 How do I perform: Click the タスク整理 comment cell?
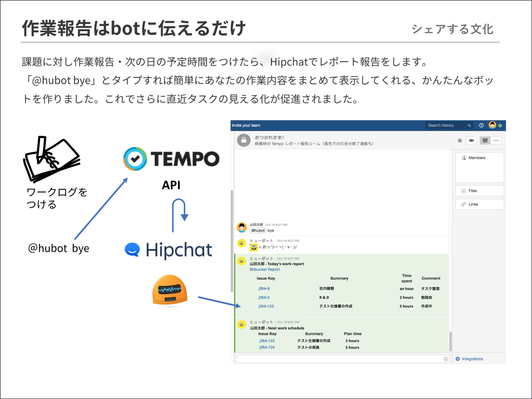click(x=430, y=289)
